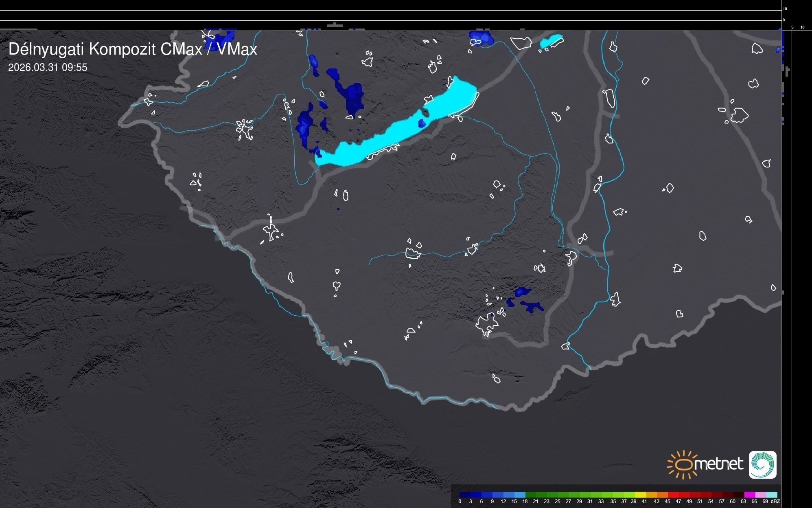Select the pale cyan 69 dBZ swatch
This screenshot has width=812, height=508.
(771, 495)
